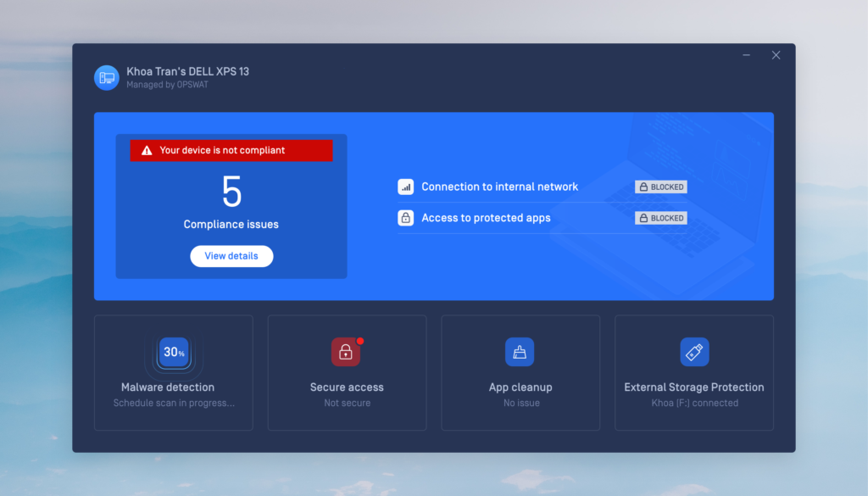This screenshot has width=868, height=496.
Task: Click the network signal icon for internal network
Action: point(406,187)
